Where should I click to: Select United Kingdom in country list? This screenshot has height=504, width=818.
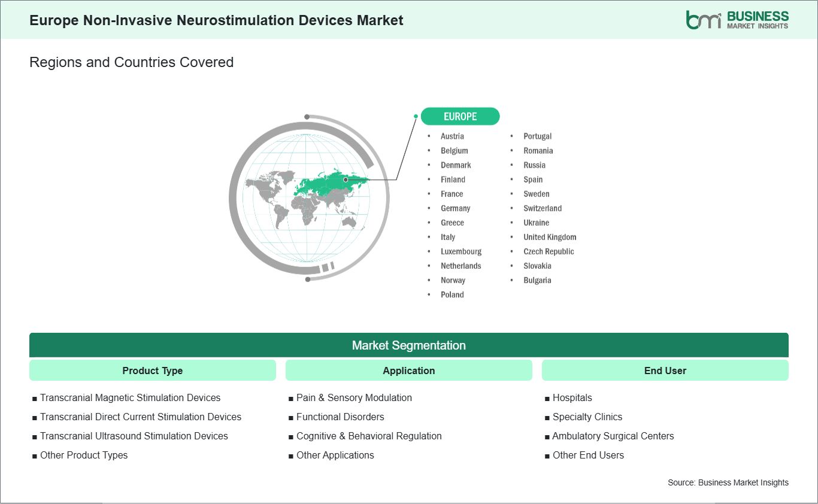550,237
